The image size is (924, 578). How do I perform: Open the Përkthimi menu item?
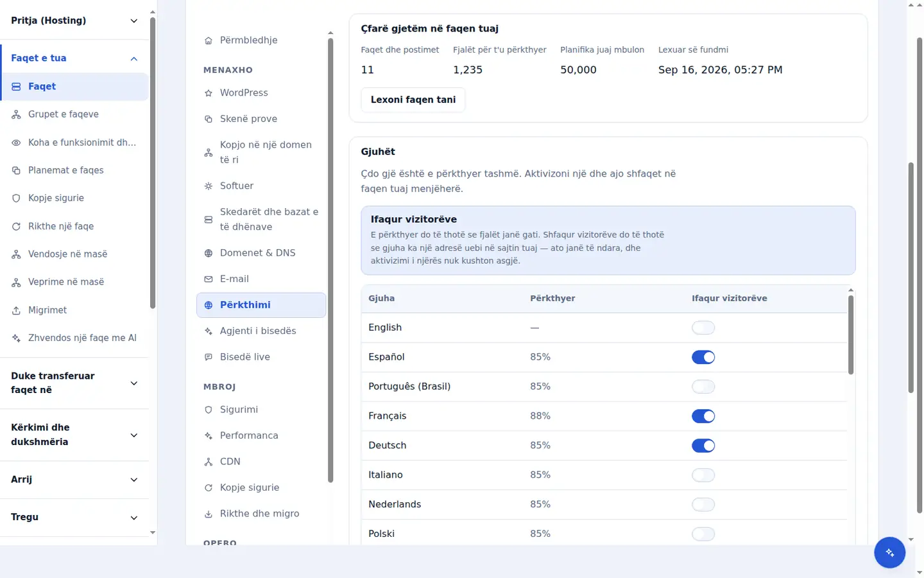[x=261, y=305]
